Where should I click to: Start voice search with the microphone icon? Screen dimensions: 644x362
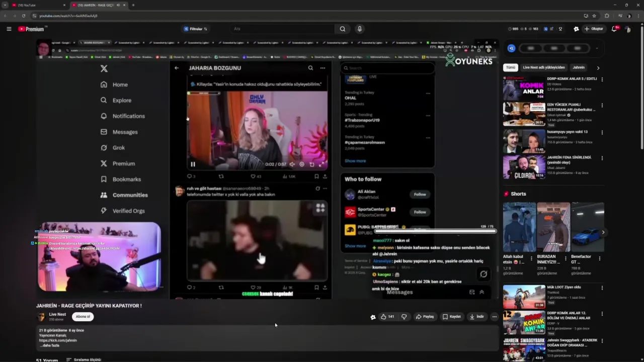coord(359,29)
